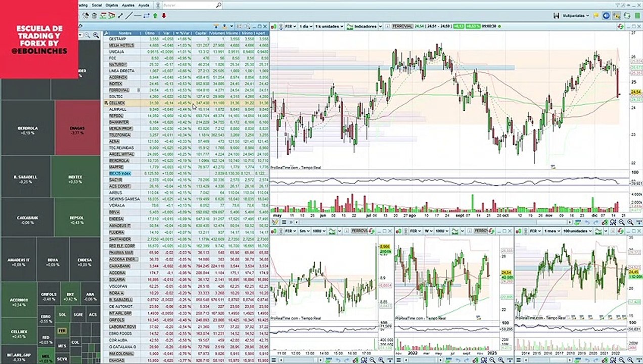Open the '100 unidades' dropdown on monthly chart
Screen dimensions: 643x364
[x=577, y=231]
